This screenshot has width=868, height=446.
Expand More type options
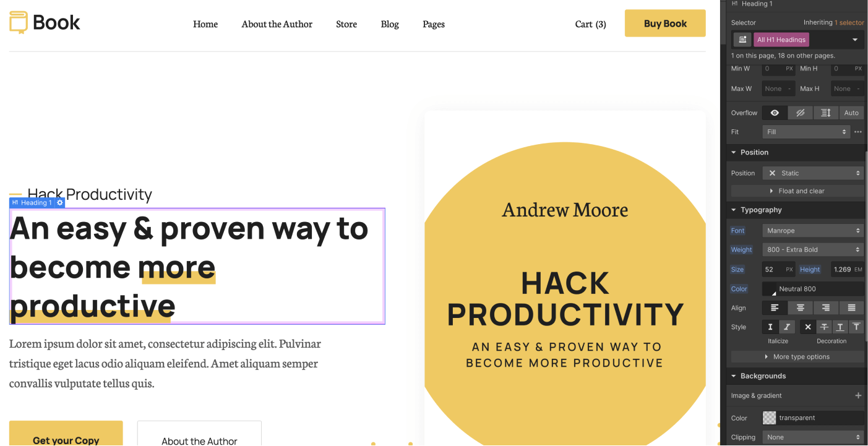tap(797, 356)
